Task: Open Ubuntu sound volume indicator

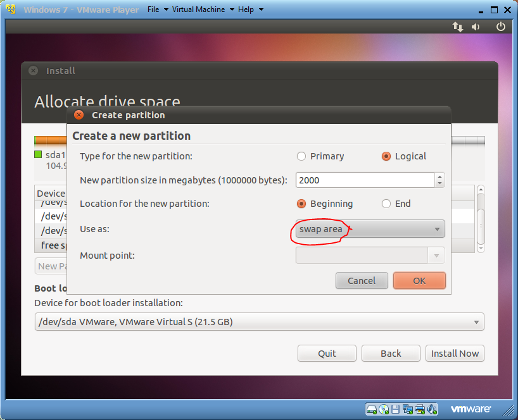Action: (476, 27)
